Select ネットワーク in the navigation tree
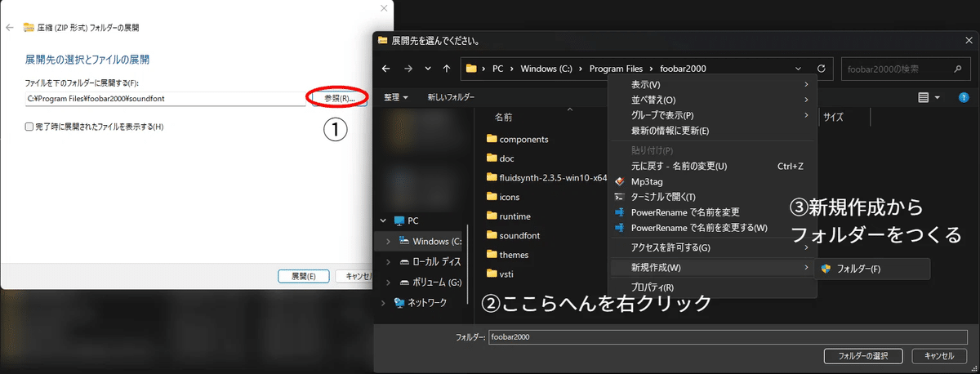Screen dimensions: 980x374 pyautogui.click(x=421, y=303)
